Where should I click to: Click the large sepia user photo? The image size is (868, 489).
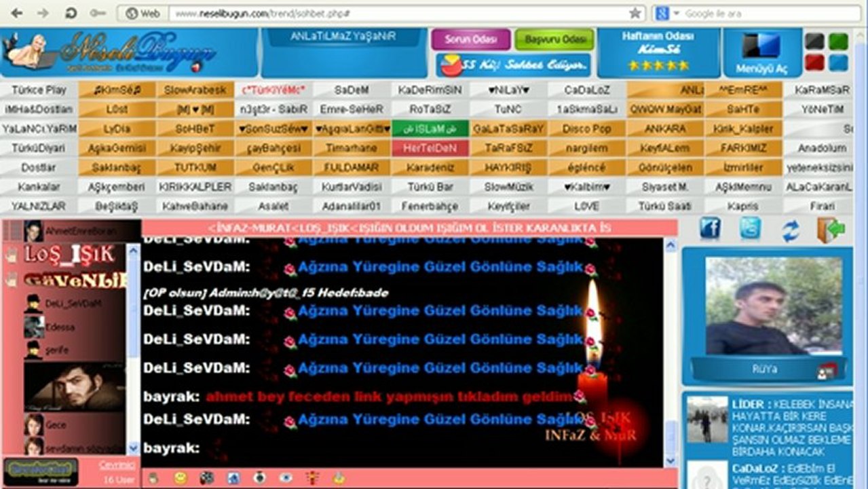click(75, 386)
